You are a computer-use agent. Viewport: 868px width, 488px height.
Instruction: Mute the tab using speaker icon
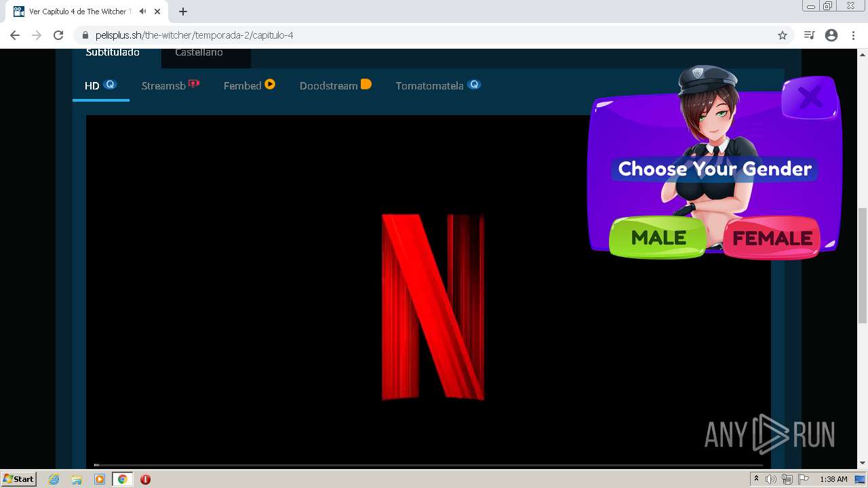[142, 12]
